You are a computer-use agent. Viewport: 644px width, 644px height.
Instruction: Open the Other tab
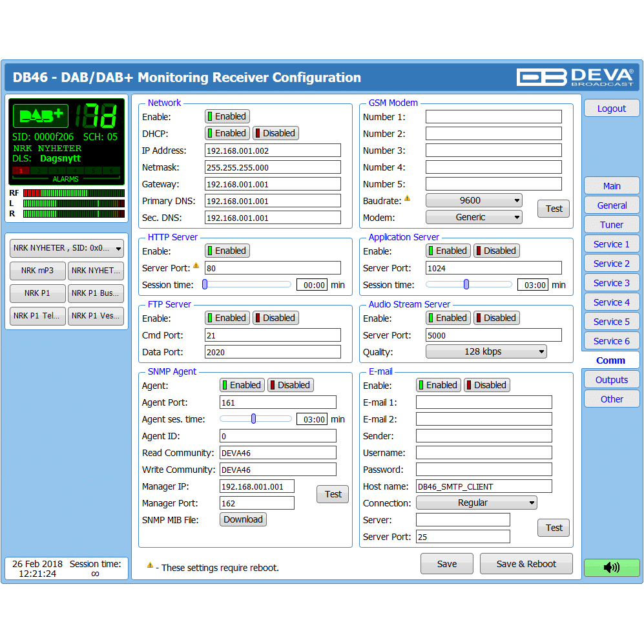(612, 399)
